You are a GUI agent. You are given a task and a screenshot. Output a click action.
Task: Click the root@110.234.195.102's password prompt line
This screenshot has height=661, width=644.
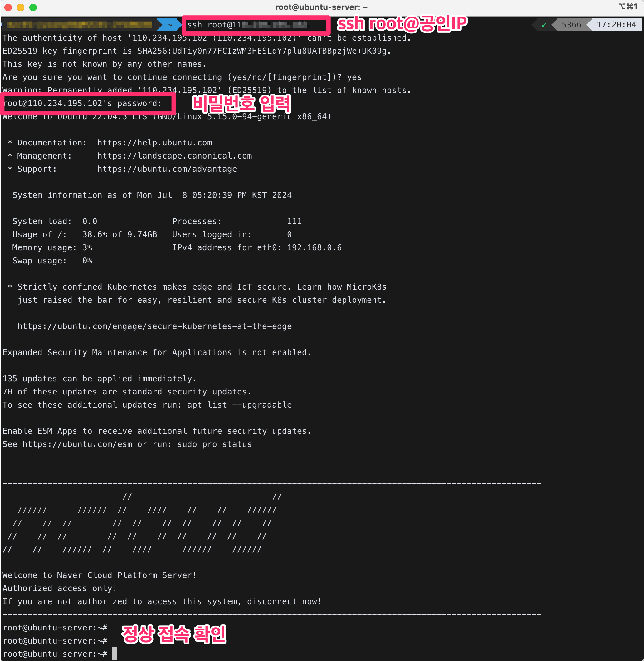83,104
